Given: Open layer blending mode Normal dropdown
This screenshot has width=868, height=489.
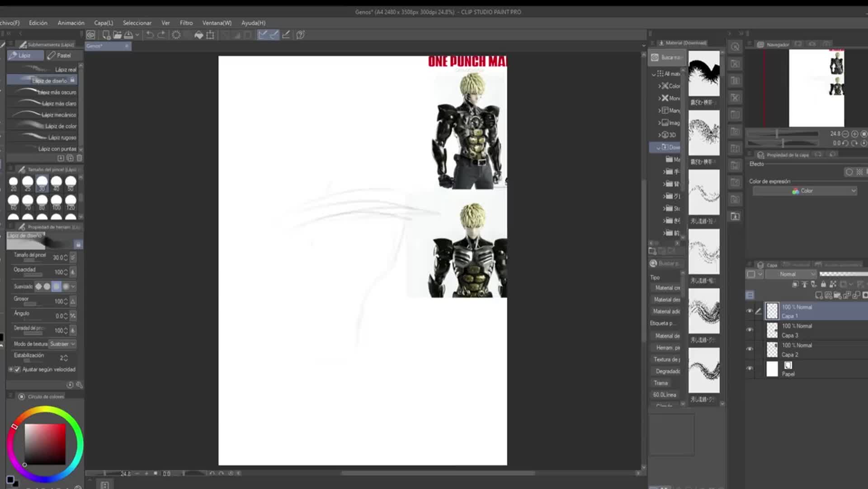Looking at the screenshot, I should click(x=791, y=274).
